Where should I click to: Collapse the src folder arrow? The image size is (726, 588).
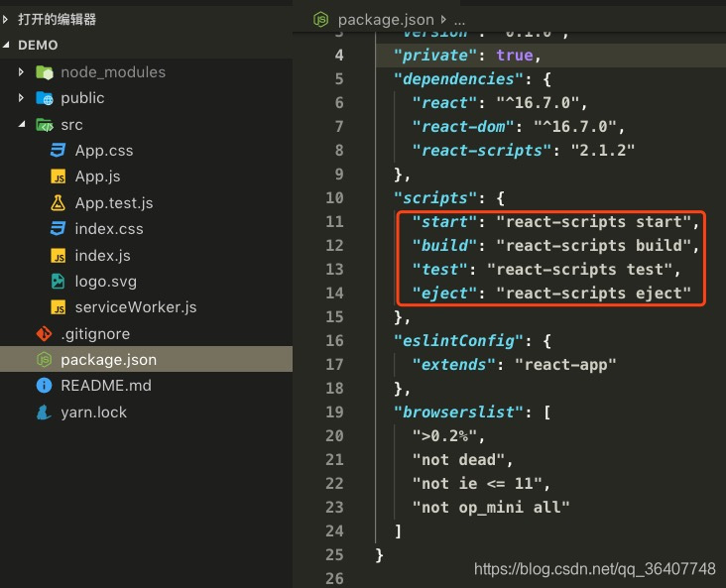(22, 124)
